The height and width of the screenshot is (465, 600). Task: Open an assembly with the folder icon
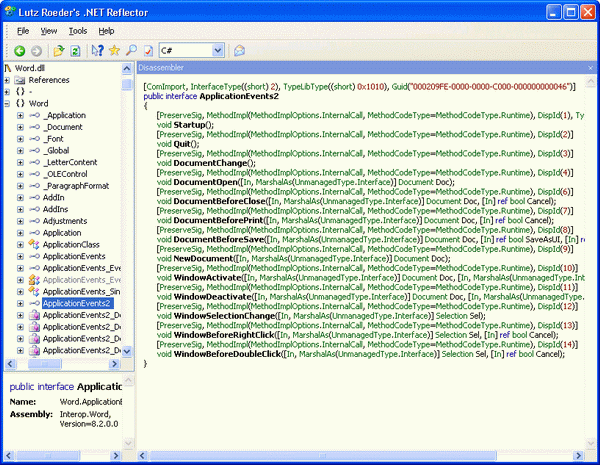coord(59,51)
